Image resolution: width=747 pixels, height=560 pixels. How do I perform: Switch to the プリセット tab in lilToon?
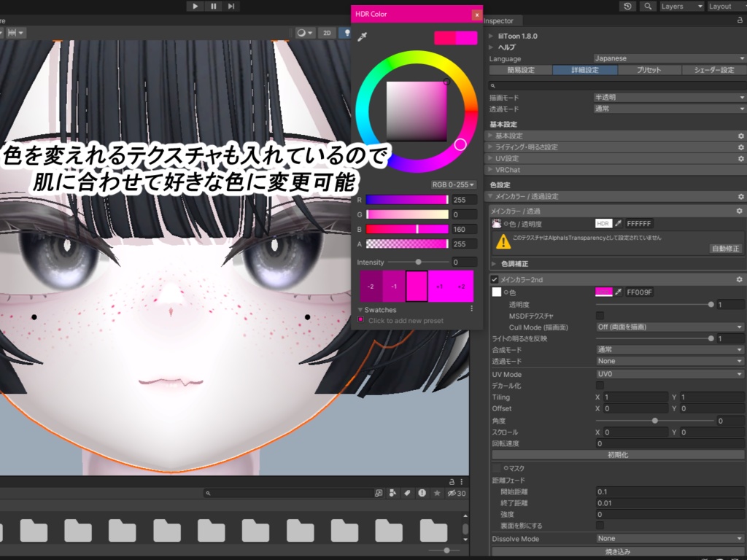point(649,70)
